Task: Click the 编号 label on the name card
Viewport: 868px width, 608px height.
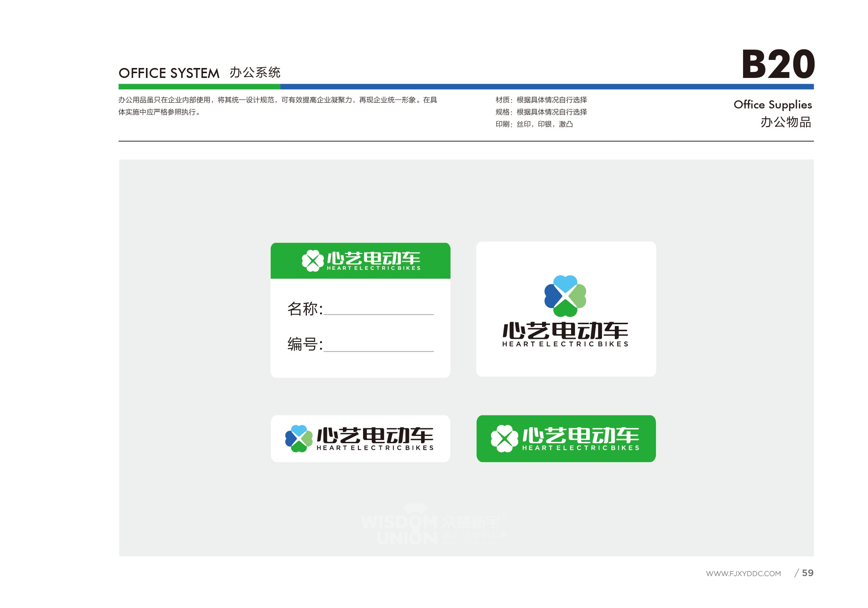Action: pos(305,344)
